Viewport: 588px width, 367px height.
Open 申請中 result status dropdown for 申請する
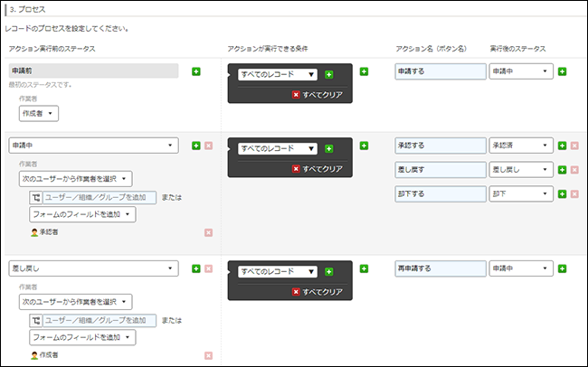521,71
